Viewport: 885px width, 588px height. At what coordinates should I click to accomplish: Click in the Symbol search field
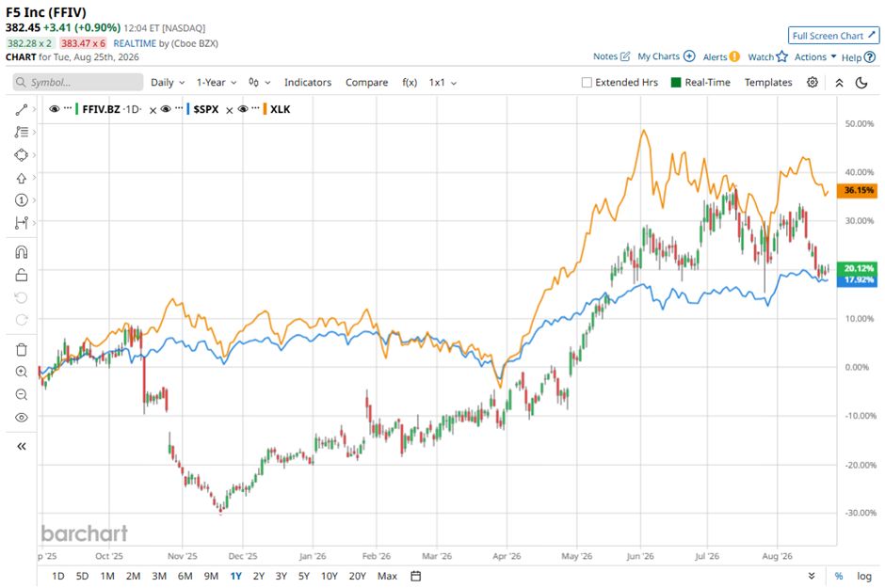coord(78,82)
